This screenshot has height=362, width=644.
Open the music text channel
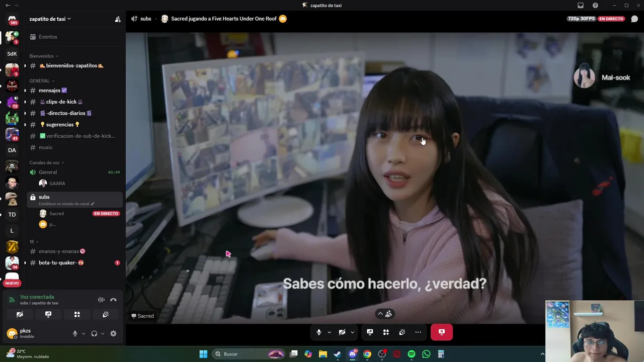point(74,147)
